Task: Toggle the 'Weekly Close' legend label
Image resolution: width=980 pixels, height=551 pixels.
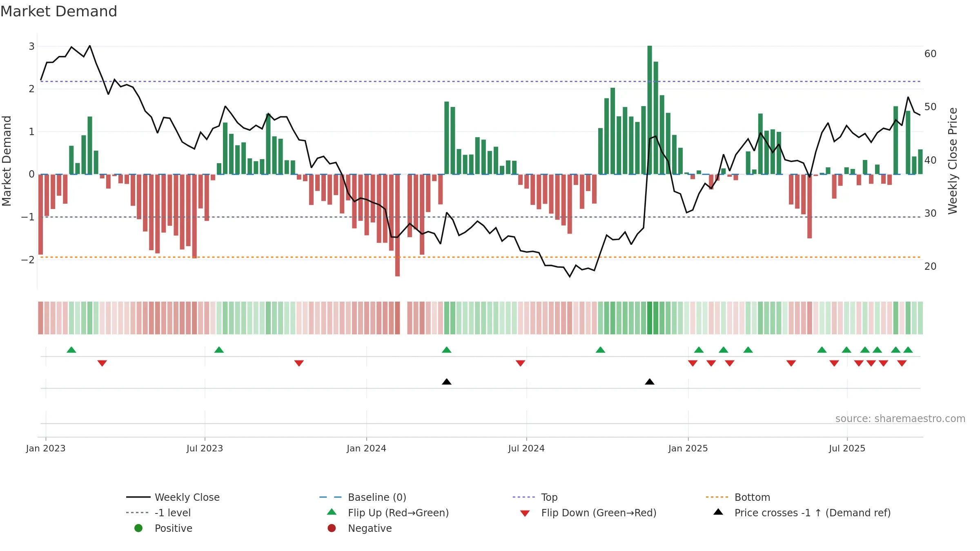Action: point(187,497)
